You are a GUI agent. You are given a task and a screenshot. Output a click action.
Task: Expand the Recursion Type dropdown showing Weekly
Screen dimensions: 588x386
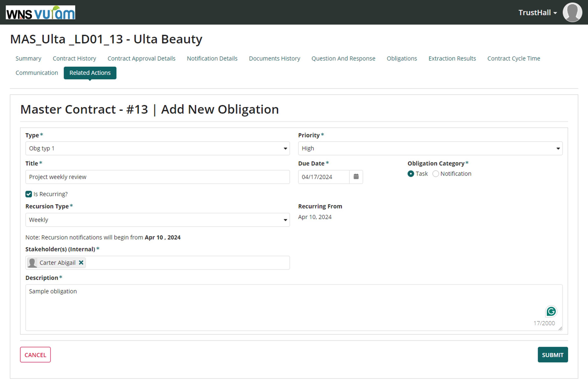pyautogui.click(x=158, y=220)
